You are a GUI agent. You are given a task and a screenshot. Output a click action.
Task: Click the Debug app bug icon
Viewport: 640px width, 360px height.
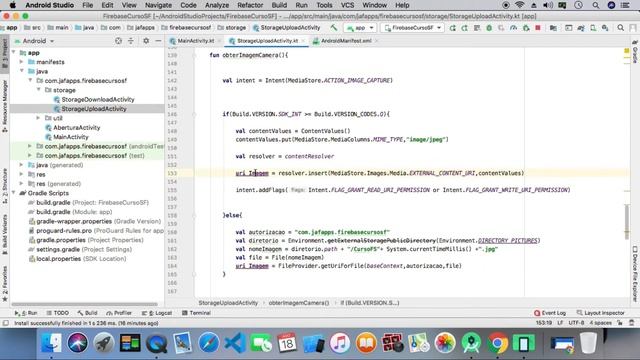(489, 28)
